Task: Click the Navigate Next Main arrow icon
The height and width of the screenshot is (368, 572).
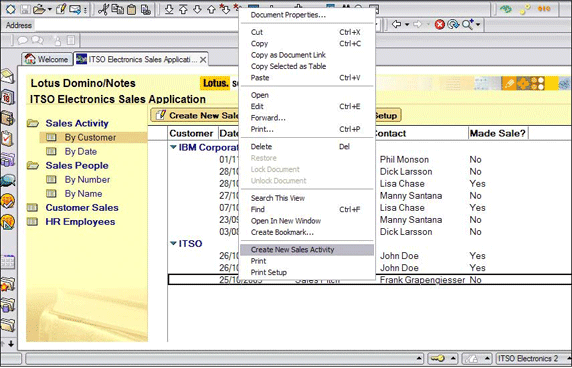Action: click(169, 9)
